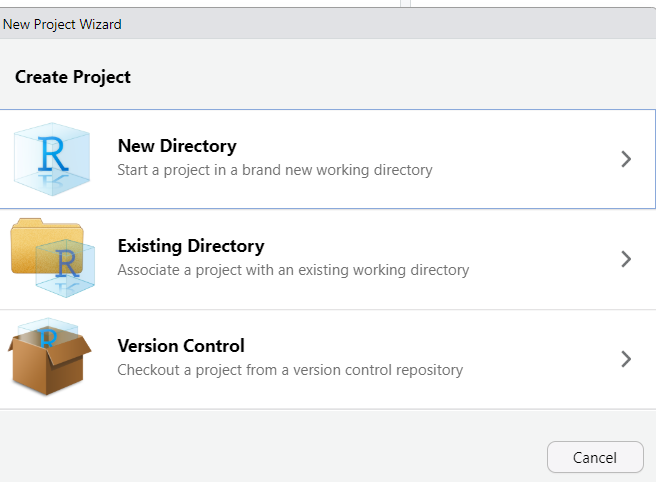Expand the New Directory chevron arrow

626,159
